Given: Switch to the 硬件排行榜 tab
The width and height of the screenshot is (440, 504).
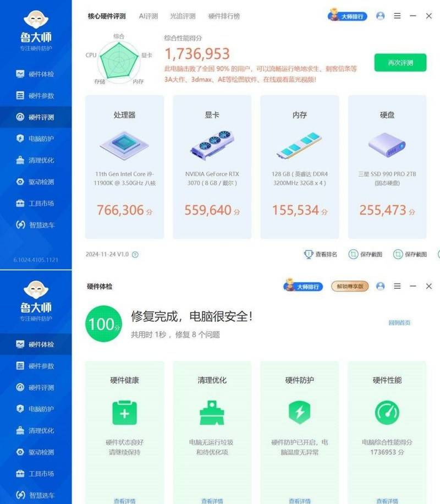Looking at the screenshot, I should pyautogui.click(x=224, y=16).
